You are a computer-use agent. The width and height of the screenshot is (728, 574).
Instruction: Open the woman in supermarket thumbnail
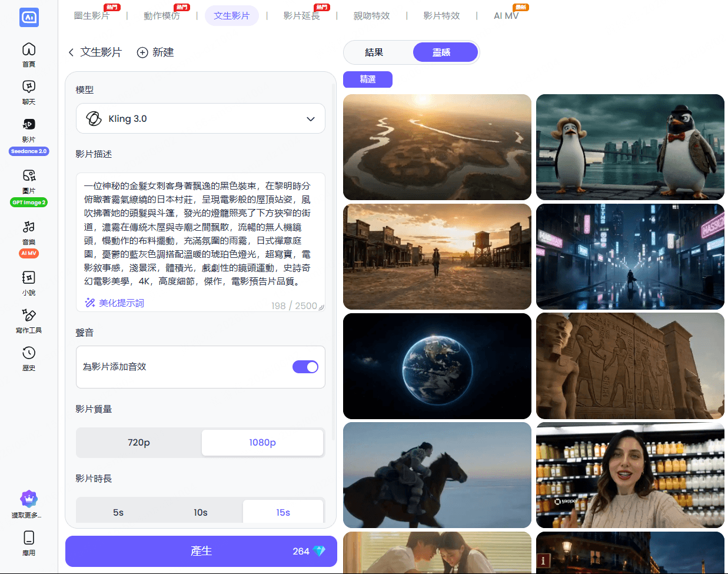pyautogui.click(x=630, y=475)
